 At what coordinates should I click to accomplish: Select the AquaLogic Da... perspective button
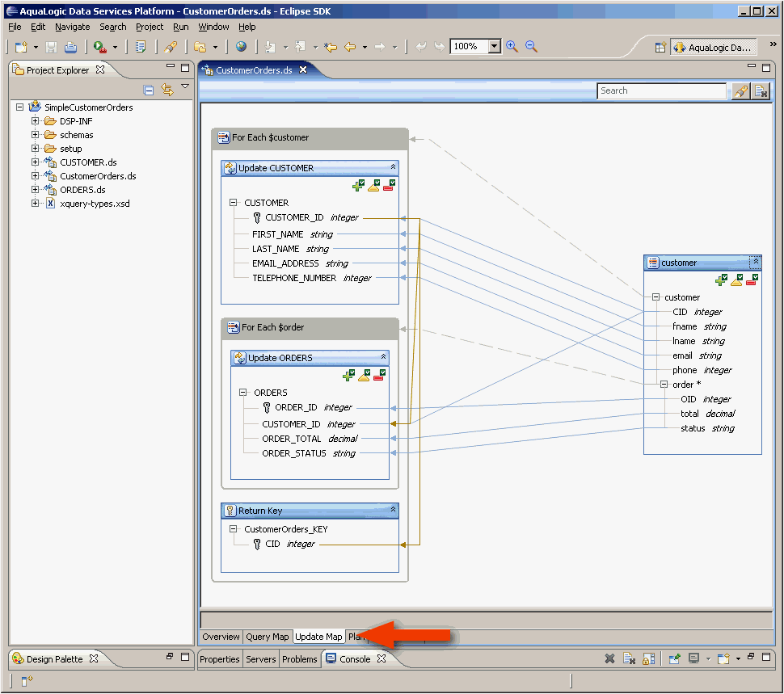(x=713, y=48)
